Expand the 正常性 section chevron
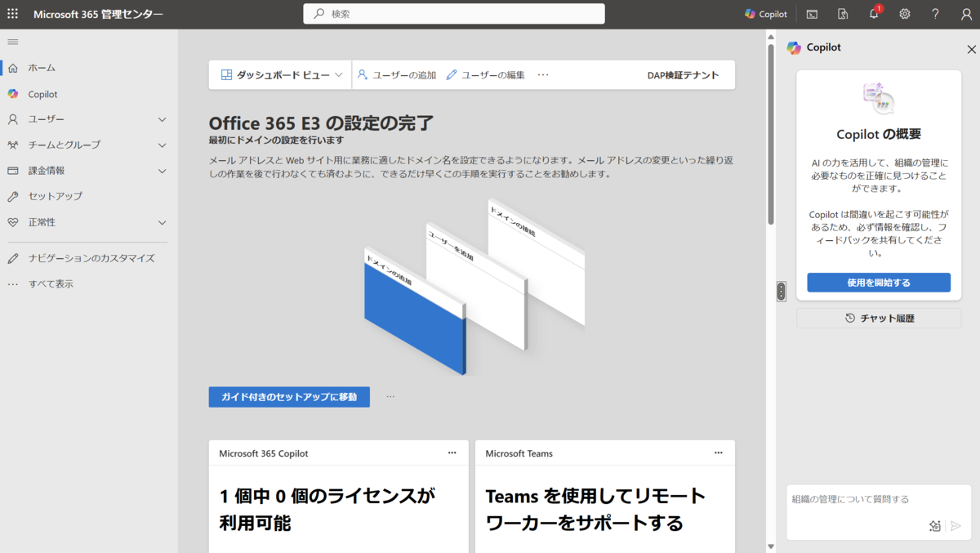980x553 pixels. coord(162,222)
